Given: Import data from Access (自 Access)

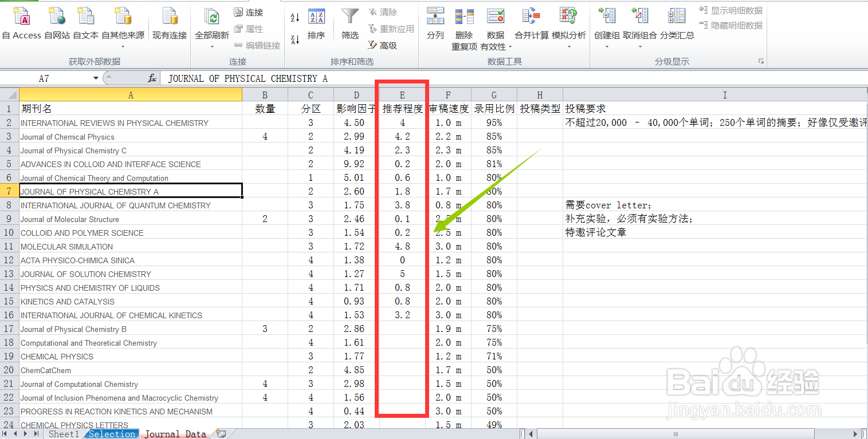Looking at the screenshot, I should (x=22, y=24).
